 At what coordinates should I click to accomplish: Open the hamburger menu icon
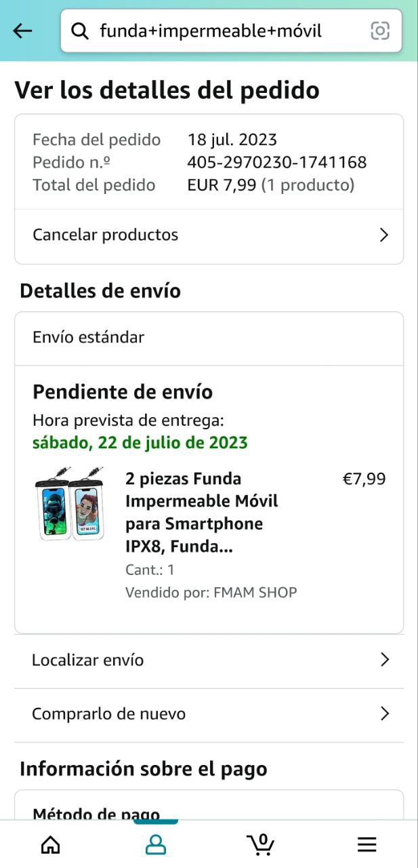367,844
